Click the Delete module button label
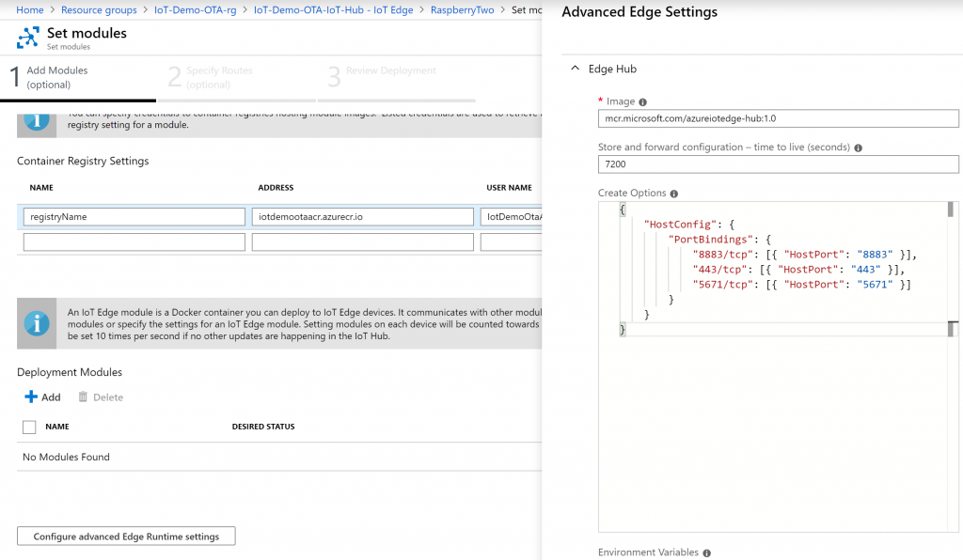 (108, 397)
